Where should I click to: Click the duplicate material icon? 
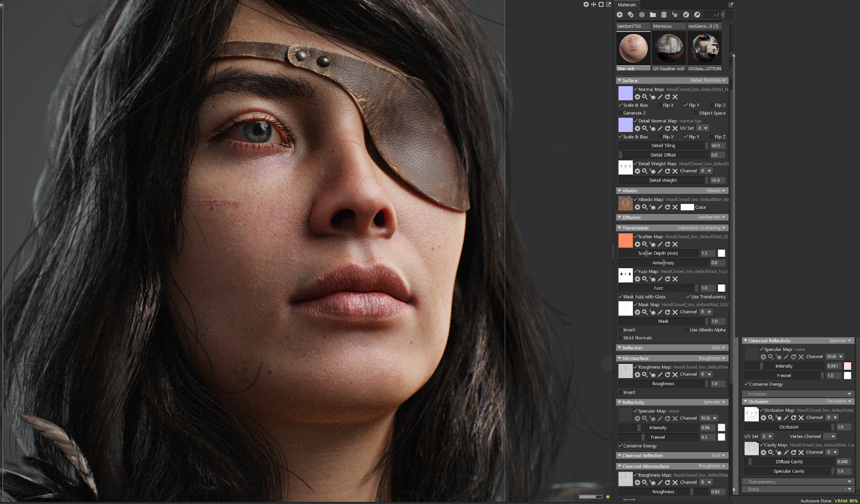[630, 15]
